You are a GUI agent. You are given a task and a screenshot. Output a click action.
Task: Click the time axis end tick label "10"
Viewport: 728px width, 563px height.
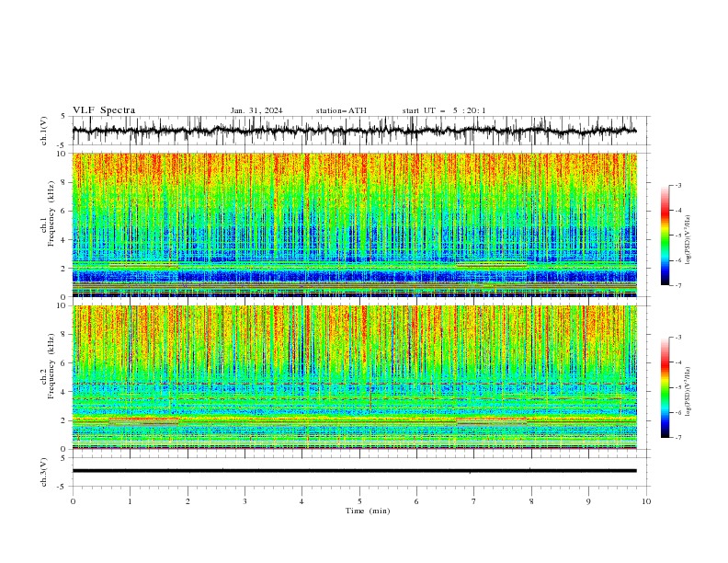[646, 501]
